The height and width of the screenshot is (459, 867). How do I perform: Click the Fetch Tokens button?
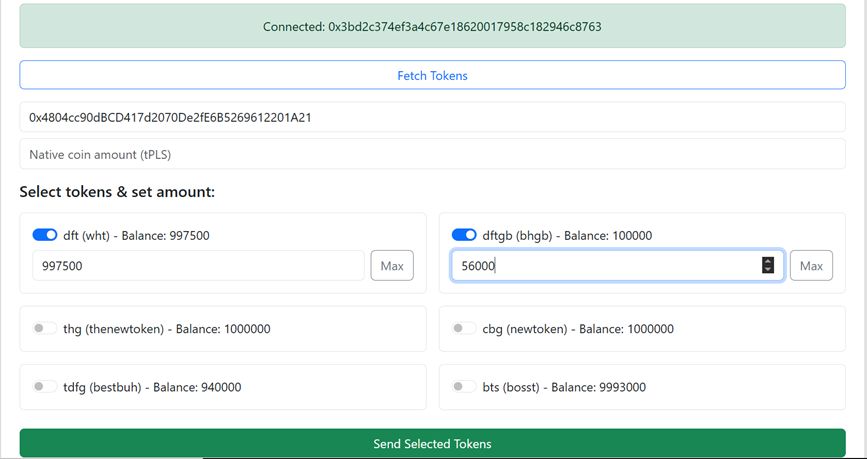[432, 75]
